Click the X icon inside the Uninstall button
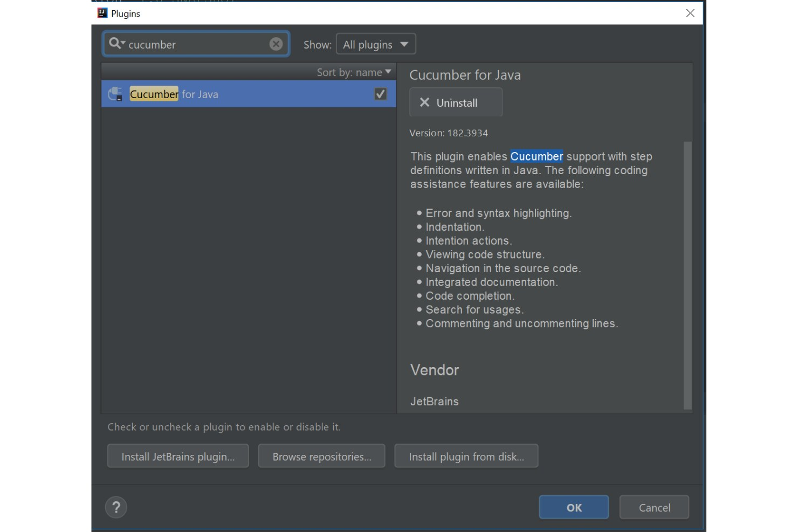This screenshot has height=532, width=798. click(x=424, y=102)
